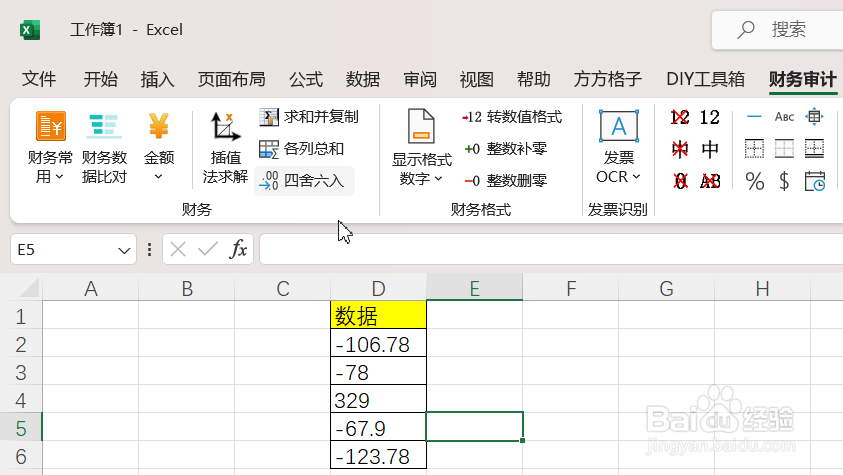Click cell containing -78
Image resolution: width=843 pixels, height=475 pixels.
pos(378,372)
